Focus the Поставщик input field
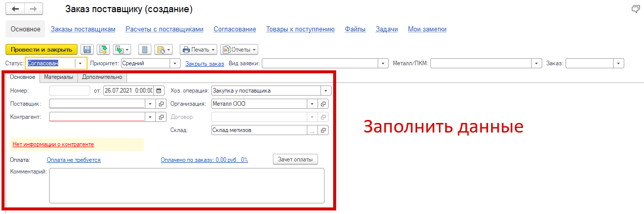The image size is (644, 214). (97, 104)
